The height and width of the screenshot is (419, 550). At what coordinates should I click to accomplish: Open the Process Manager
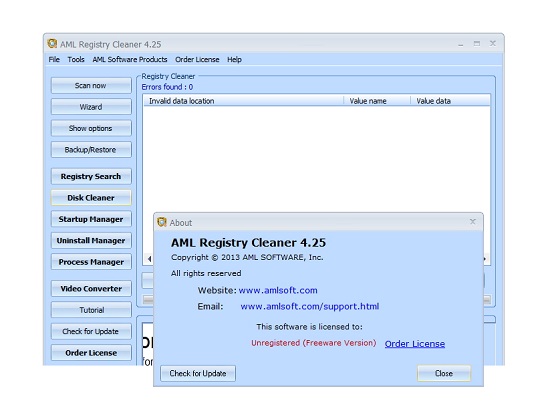click(91, 262)
